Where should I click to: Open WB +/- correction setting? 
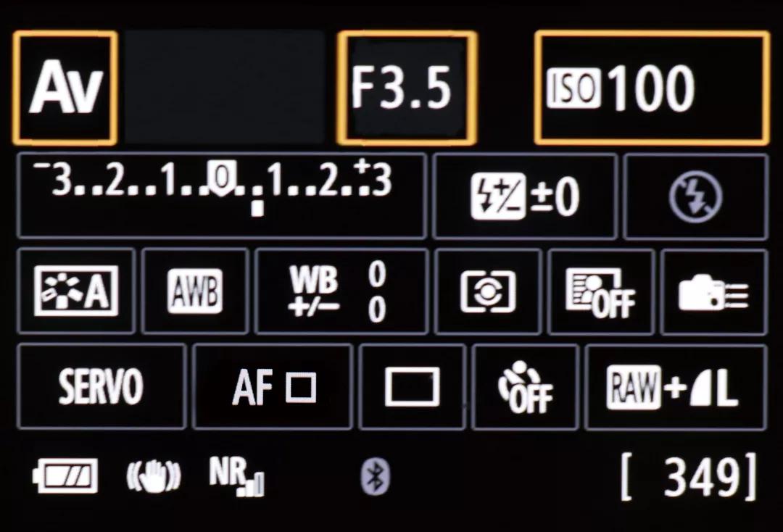pos(341,291)
